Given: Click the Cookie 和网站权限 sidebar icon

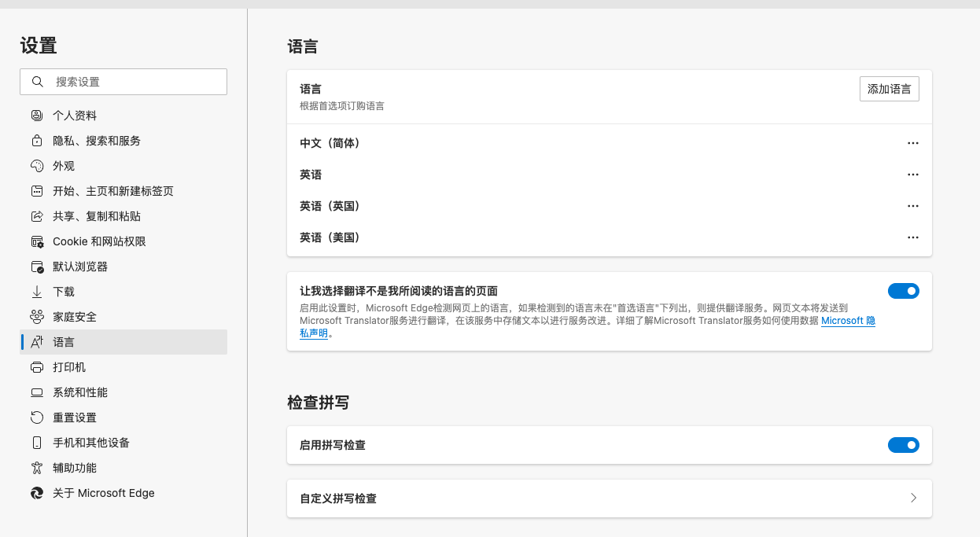Looking at the screenshot, I should pos(36,241).
